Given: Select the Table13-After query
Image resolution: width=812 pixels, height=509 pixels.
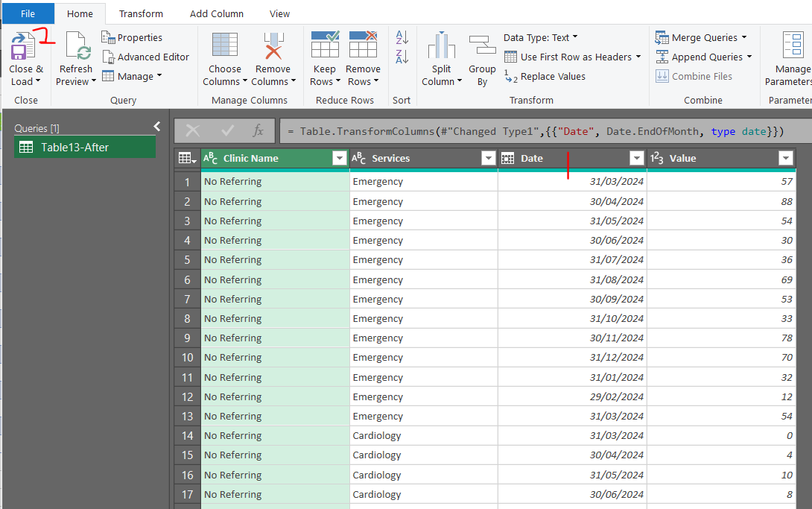Looking at the screenshot, I should pyautogui.click(x=85, y=147).
